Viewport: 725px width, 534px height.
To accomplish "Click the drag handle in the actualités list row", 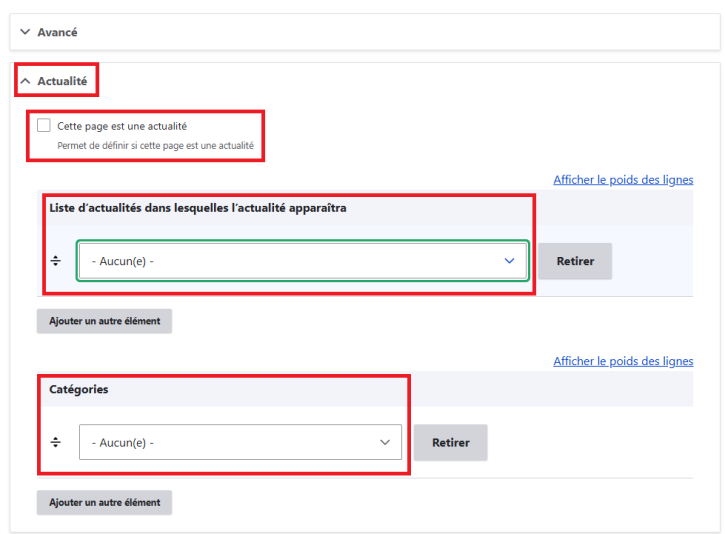I will pos(56,261).
